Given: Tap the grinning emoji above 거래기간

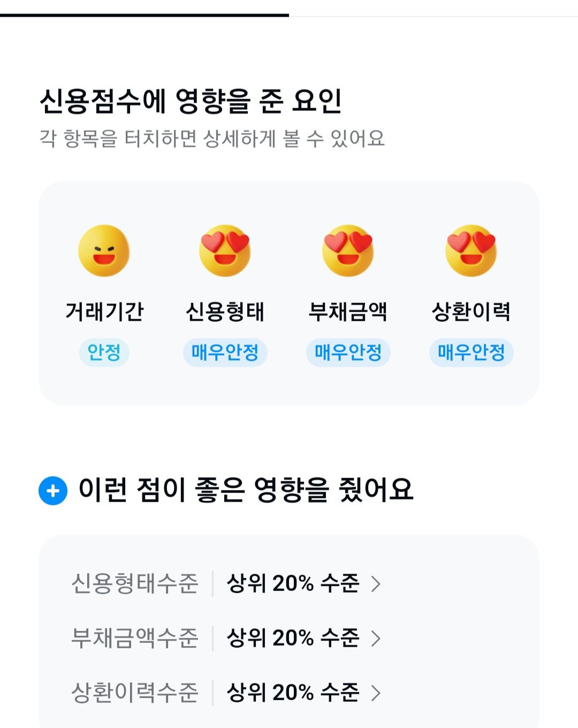Looking at the screenshot, I should coord(104,251).
